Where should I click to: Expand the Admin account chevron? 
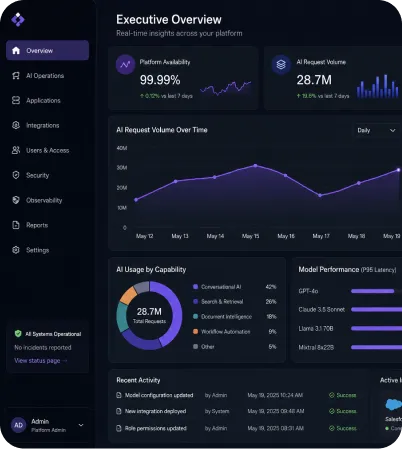(81, 425)
